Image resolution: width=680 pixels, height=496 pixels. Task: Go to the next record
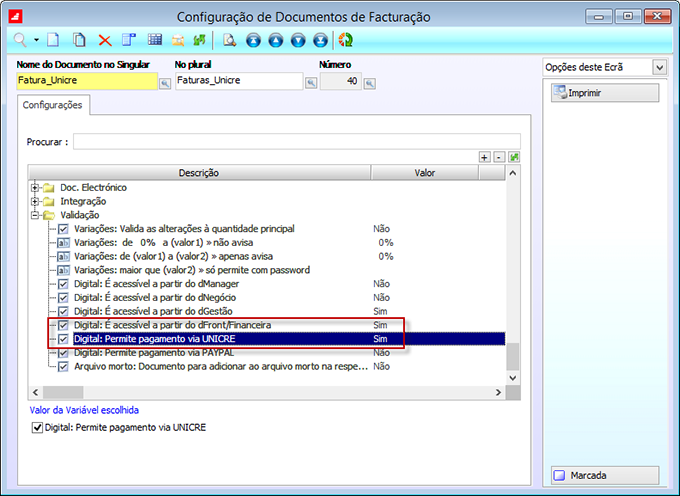click(x=298, y=40)
